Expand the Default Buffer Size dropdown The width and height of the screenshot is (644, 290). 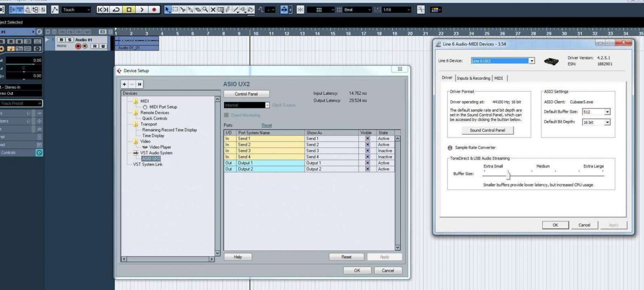[x=607, y=112]
